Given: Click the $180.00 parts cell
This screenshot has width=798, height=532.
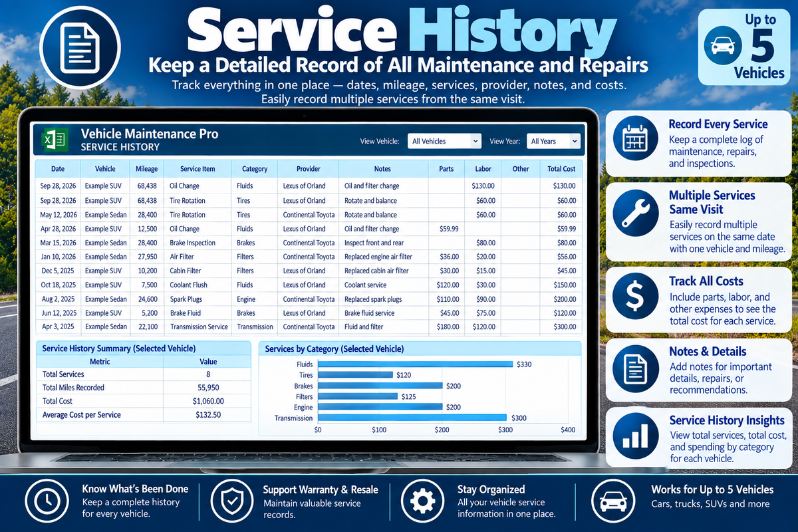Looking at the screenshot, I should click(448, 327).
